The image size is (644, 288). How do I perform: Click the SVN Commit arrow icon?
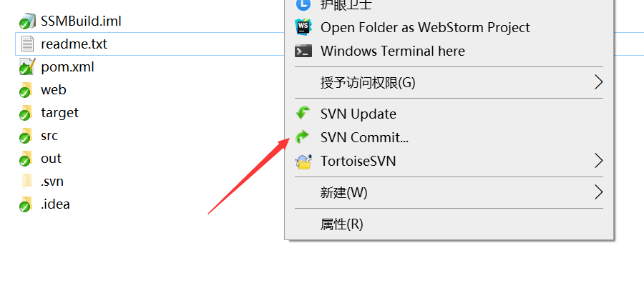click(303, 137)
